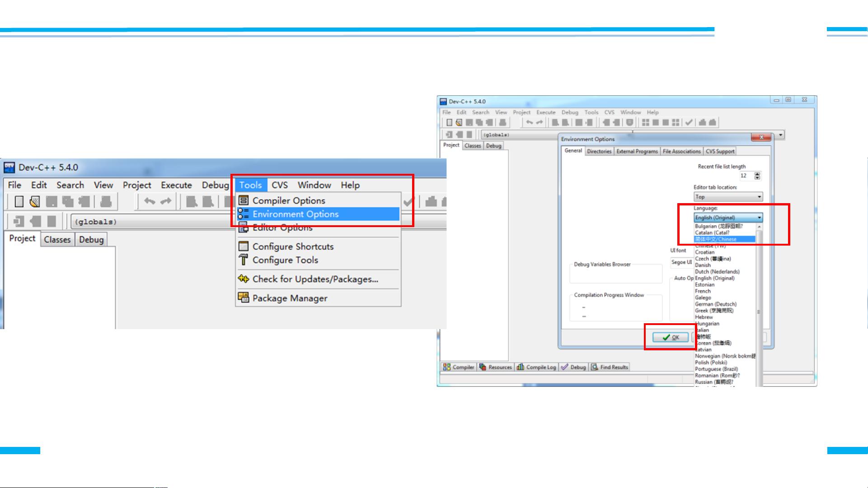
Task: Open CVS Support tab in Environment Options
Action: (x=720, y=151)
